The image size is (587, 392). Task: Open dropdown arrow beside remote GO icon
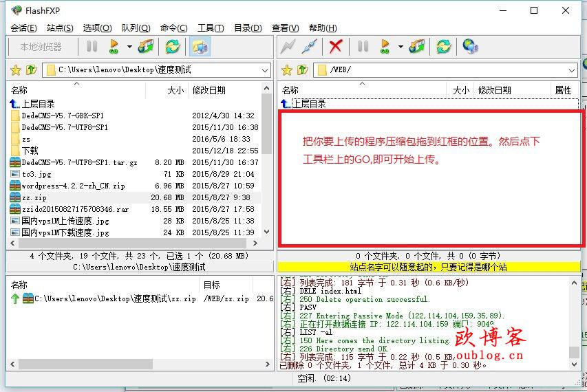click(401, 47)
